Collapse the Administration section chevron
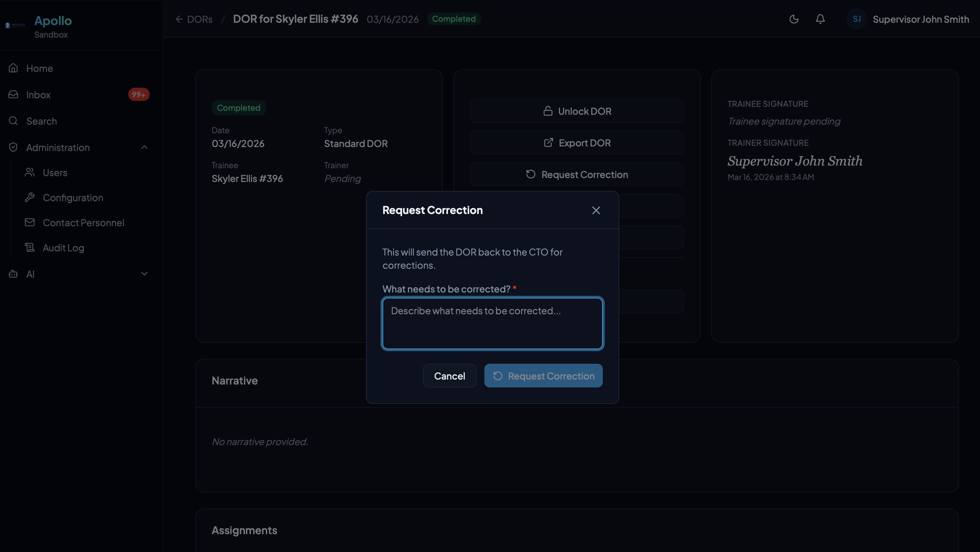Image resolution: width=980 pixels, height=552 pixels. [144, 148]
